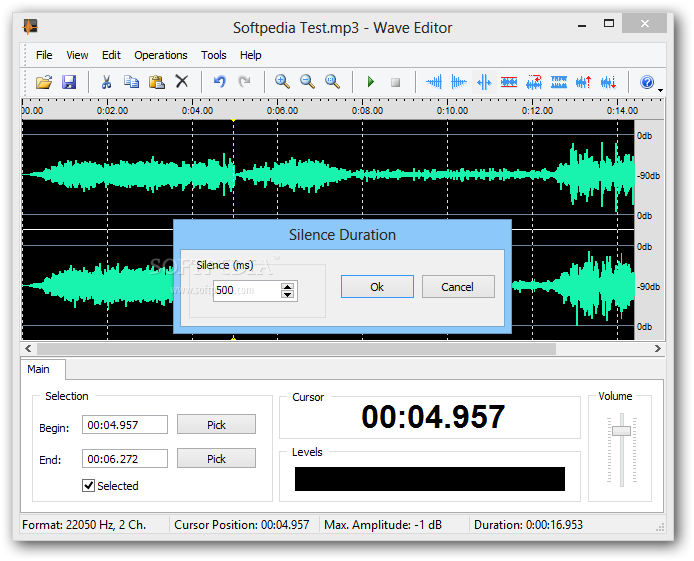
Task: Click the grey stop playback icon
Action: [x=395, y=82]
